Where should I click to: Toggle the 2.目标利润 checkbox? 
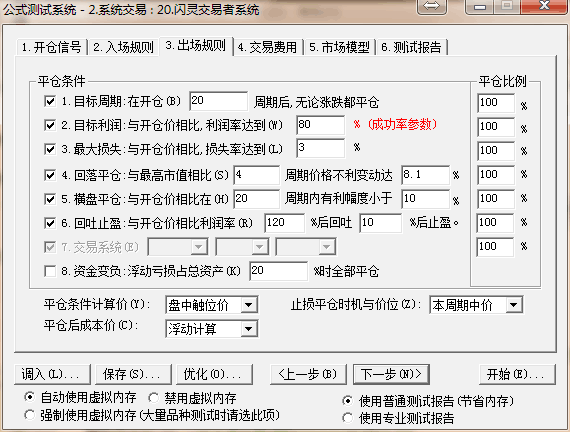(x=50, y=125)
